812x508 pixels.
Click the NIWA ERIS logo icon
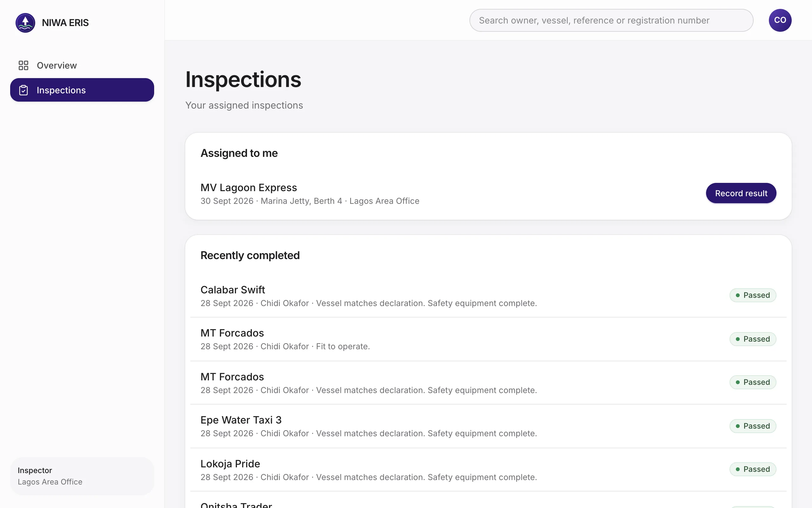pyautogui.click(x=25, y=23)
